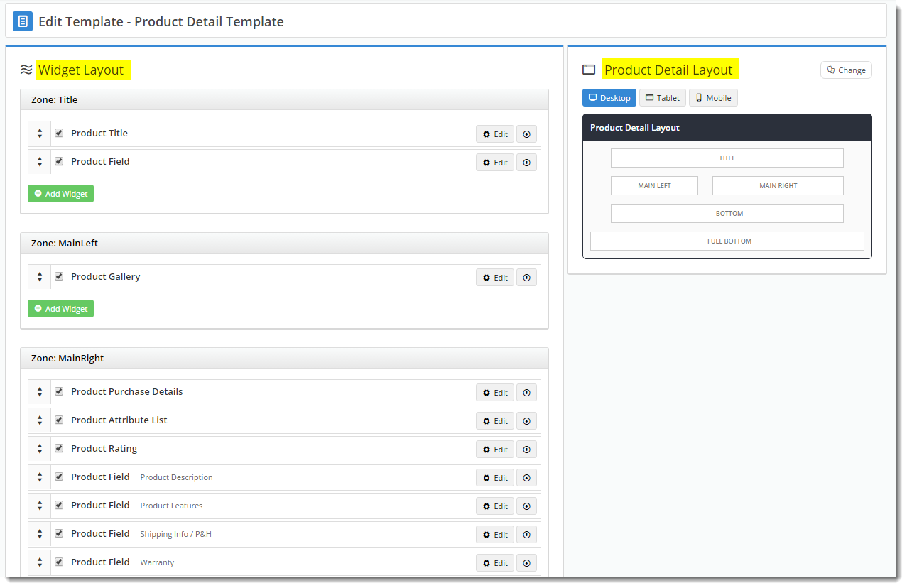
Task: Click Edit for Product Field in Zone: Title
Action: 495,163
